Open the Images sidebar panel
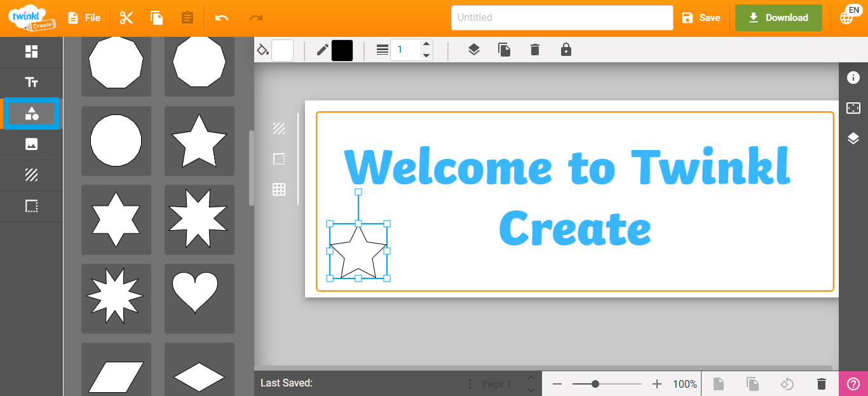Image resolution: width=868 pixels, height=396 pixels. pyautogui.click(x=31, y=144)
